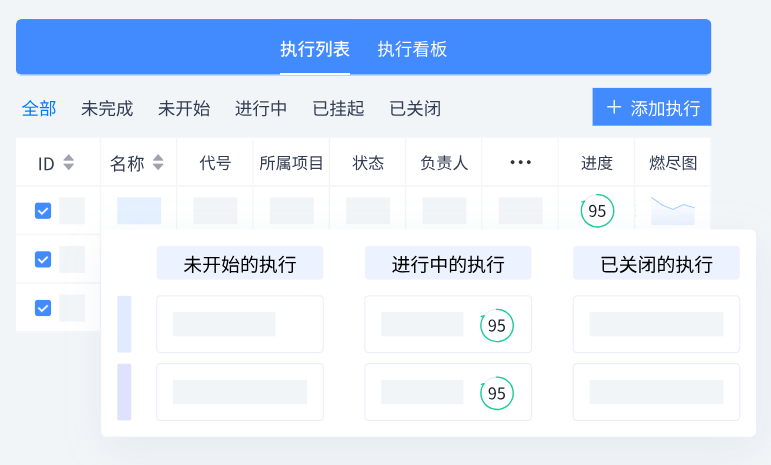Open the burndown chart thumbnail in first row
The image size is (771, 465).
click(x=672, y=210)
